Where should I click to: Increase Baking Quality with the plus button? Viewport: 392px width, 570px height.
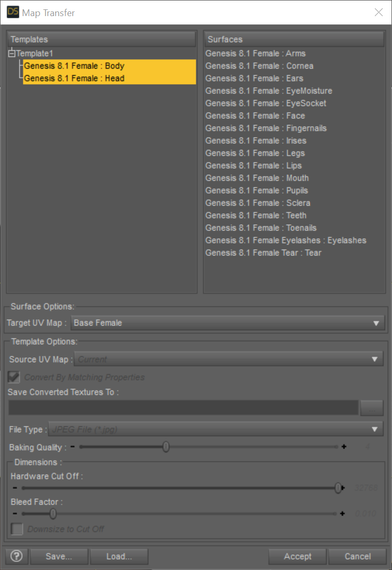tap(344, 446)
